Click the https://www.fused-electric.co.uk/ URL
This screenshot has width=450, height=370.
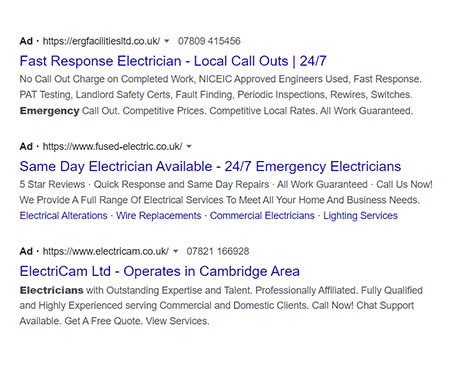[112, 147]
